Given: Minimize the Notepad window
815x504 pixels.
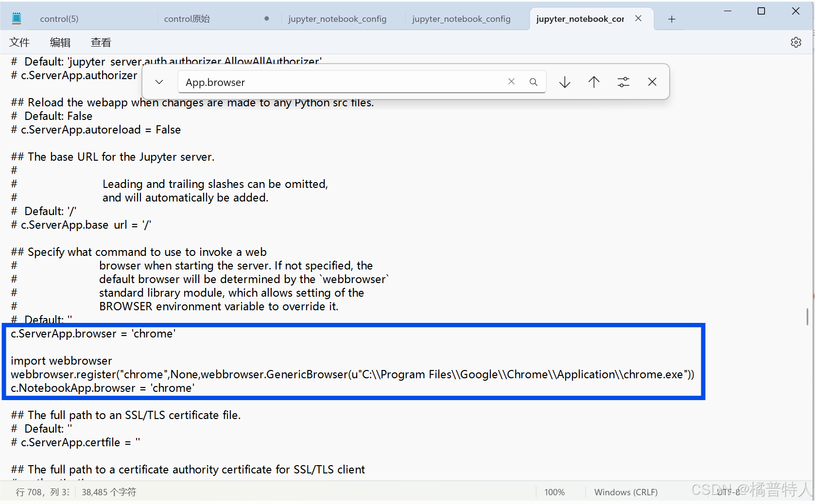Looking at the screenshot, I should tap(728, 11).
